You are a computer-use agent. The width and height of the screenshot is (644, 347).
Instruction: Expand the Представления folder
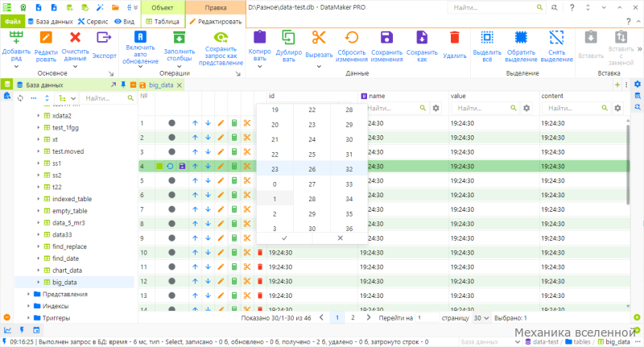[28, 295]
